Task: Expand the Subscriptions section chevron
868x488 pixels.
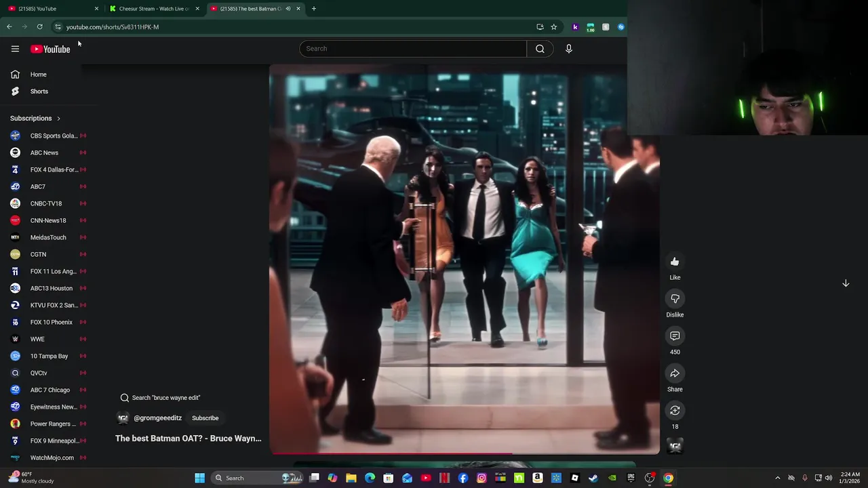Action: pos(58,119)
